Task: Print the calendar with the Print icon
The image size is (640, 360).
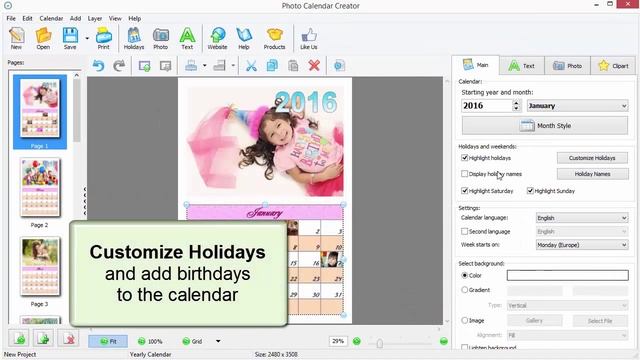Action: [x=104, y=38]
